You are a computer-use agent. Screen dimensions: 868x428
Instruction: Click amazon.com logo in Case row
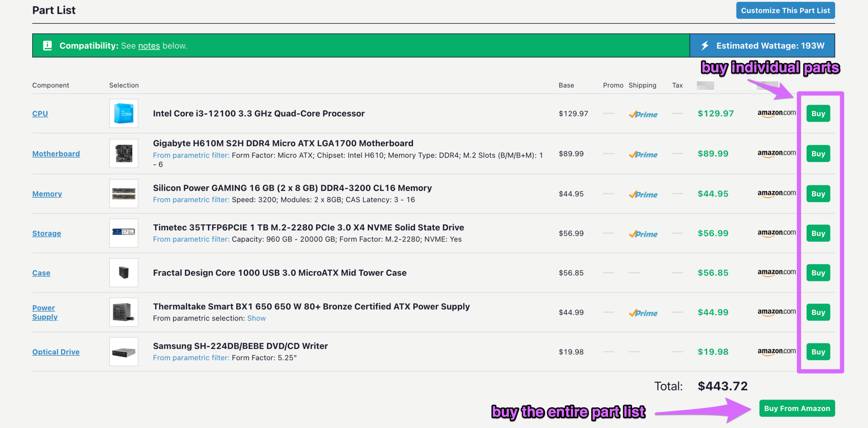(776, 273)
